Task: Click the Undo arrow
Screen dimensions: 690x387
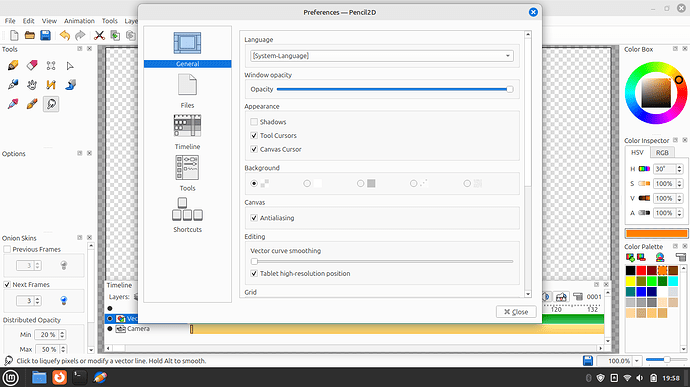Action: [x=65, y=35]
